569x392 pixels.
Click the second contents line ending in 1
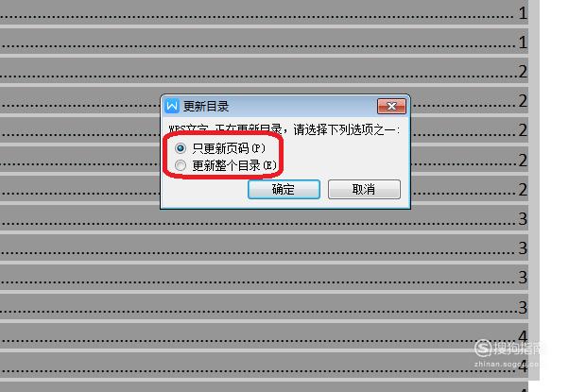point(264,42)
